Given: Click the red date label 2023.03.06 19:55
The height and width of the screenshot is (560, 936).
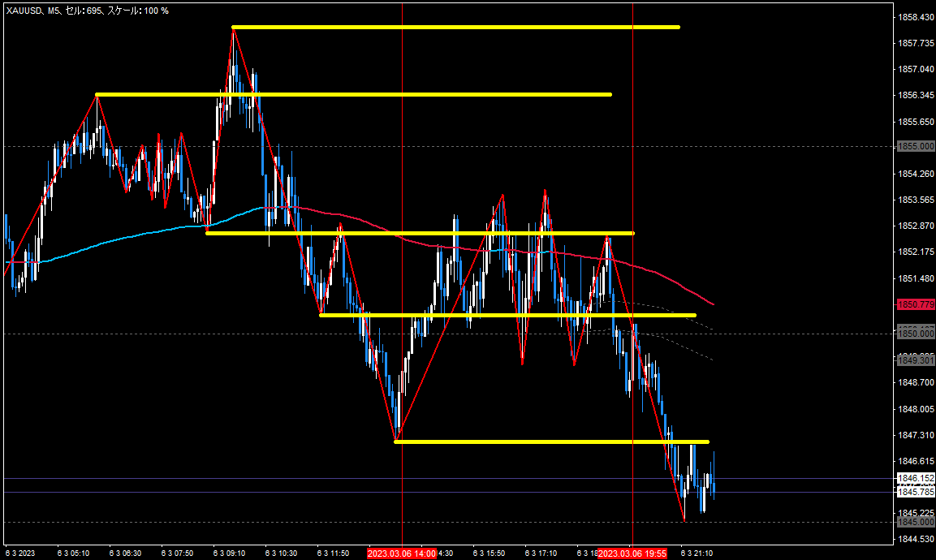Looking at the screenshot, I should coord(632,554).
